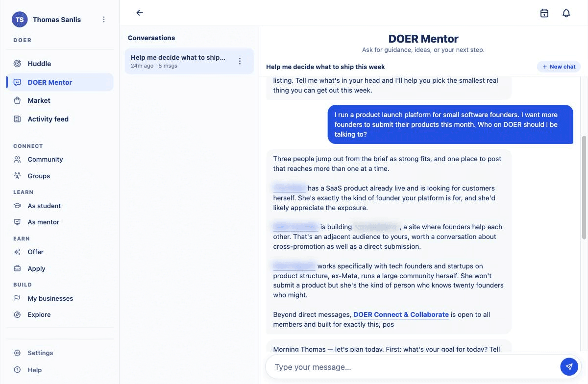Click the As student graduation cap icon
Viewport: 588px width, 384px height.
pyautogui.click(x=18, y=206)
